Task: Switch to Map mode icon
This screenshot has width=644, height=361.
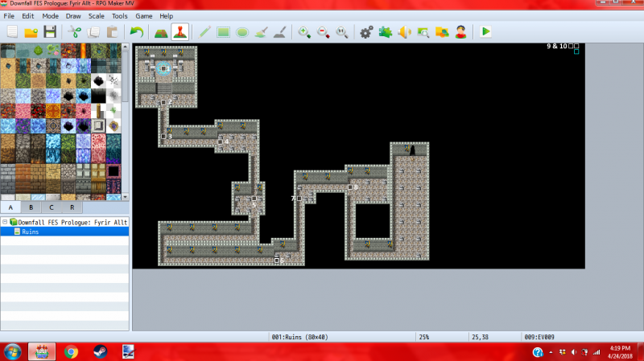Action: pyautogui.click(x=161, y=32)
